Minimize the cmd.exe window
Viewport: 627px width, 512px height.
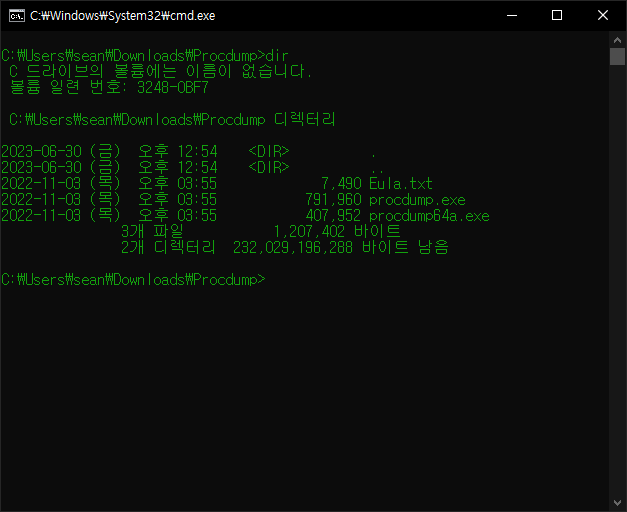[x=512, y=16]
